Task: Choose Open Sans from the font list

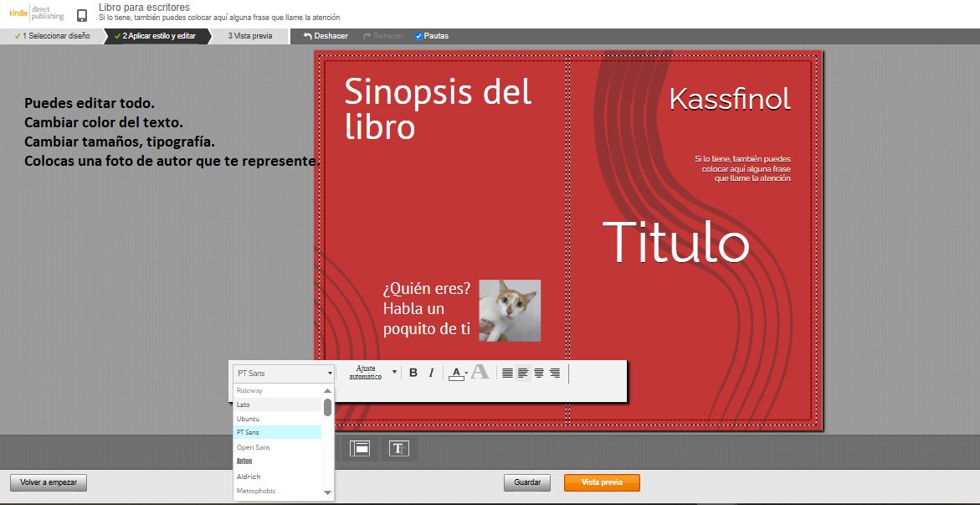Action: [278, 447]
